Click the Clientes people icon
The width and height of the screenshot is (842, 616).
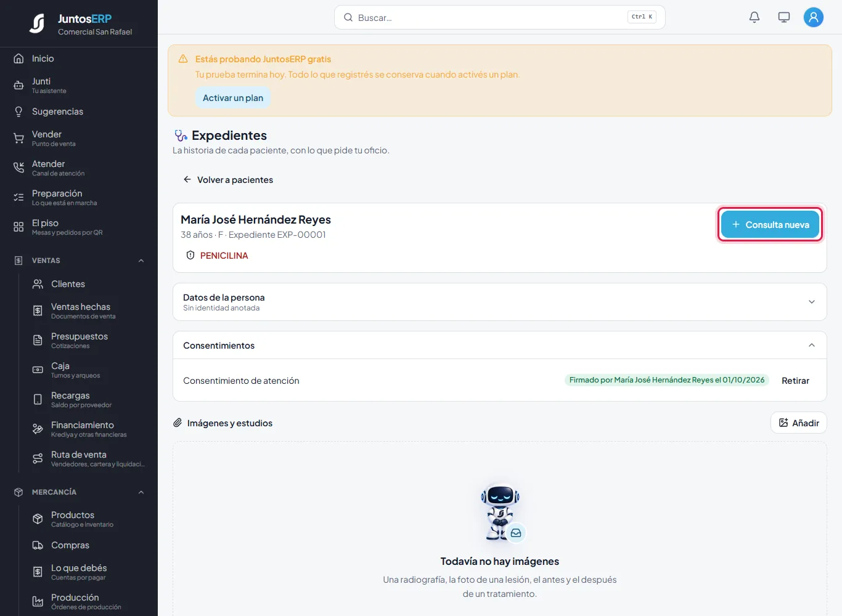point(38,284)
